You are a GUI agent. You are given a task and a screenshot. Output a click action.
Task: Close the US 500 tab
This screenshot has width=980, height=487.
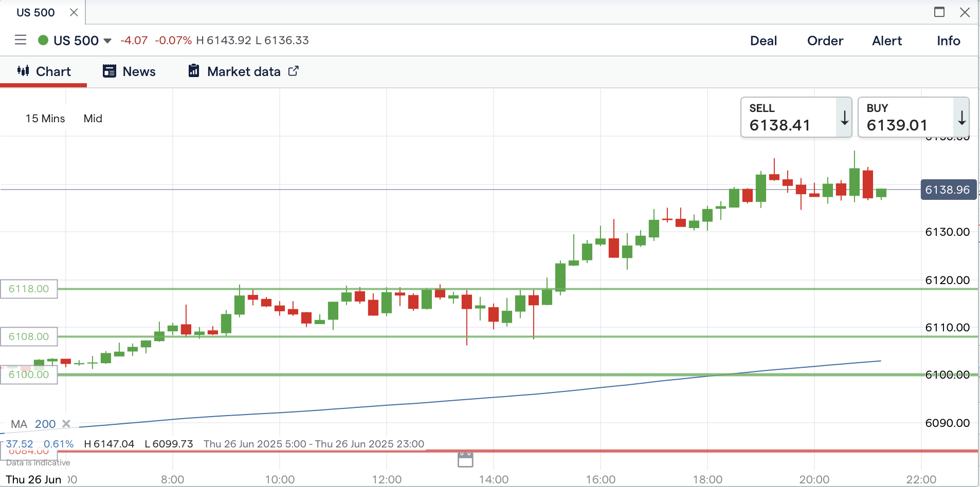coord(74,12)
